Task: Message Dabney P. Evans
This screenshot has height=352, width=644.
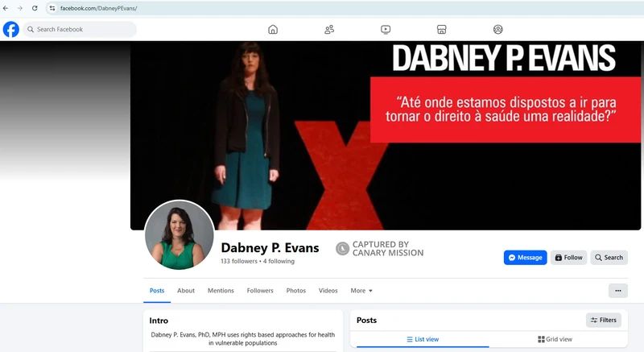Action: (x=526, y=258)
